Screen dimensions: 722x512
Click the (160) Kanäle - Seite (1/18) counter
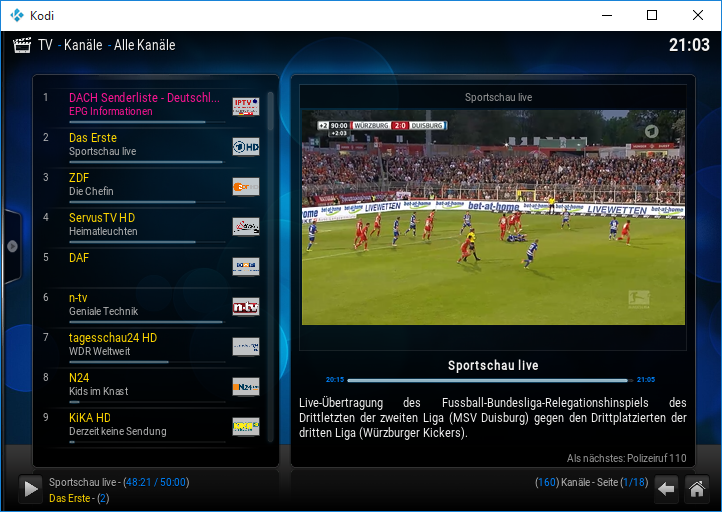pyautogui.click(x=591, y=482)
